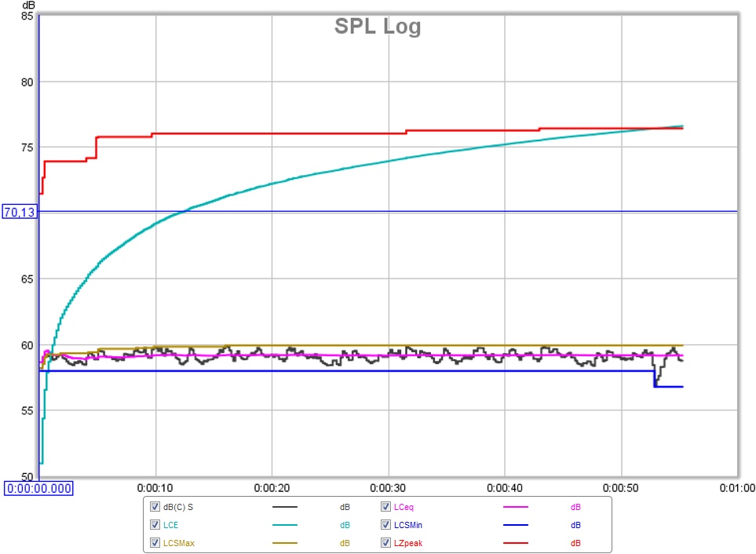
Task: Click the teal LCE legend line swatch
Action: click(x=285, y=525)
